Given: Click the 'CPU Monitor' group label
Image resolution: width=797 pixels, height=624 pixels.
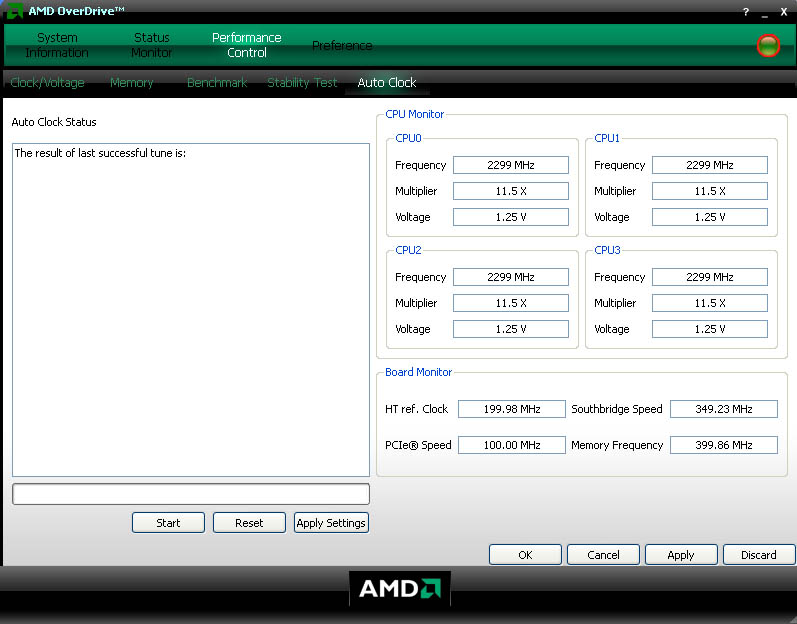Looking at the screenshot, I should (415, 114).
